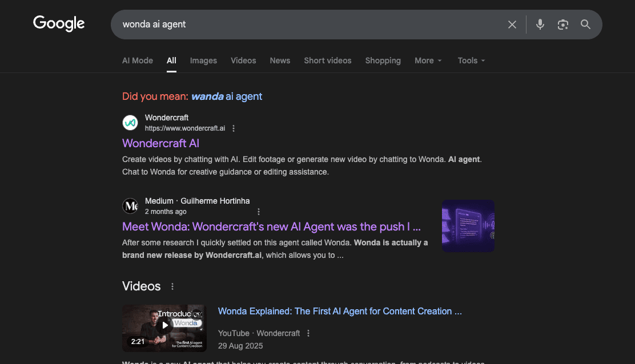Viewport: 635px width, 364px height.
Task: Click the Google logo
Action: 59,23
